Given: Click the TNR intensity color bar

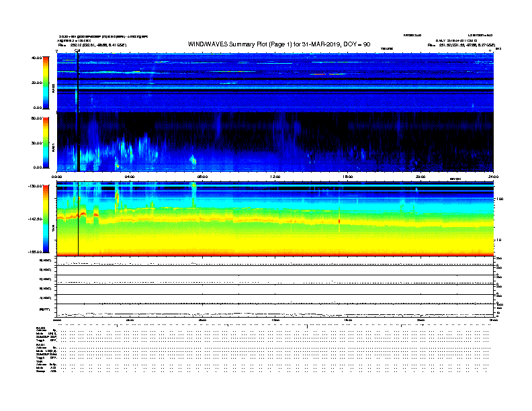Looking at the screenshot, I should 46,219.
